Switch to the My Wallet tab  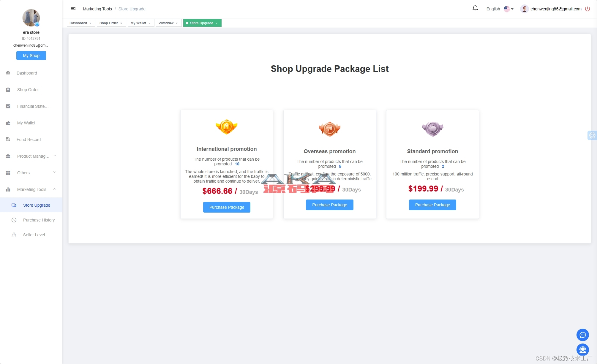tap(138, 23)
